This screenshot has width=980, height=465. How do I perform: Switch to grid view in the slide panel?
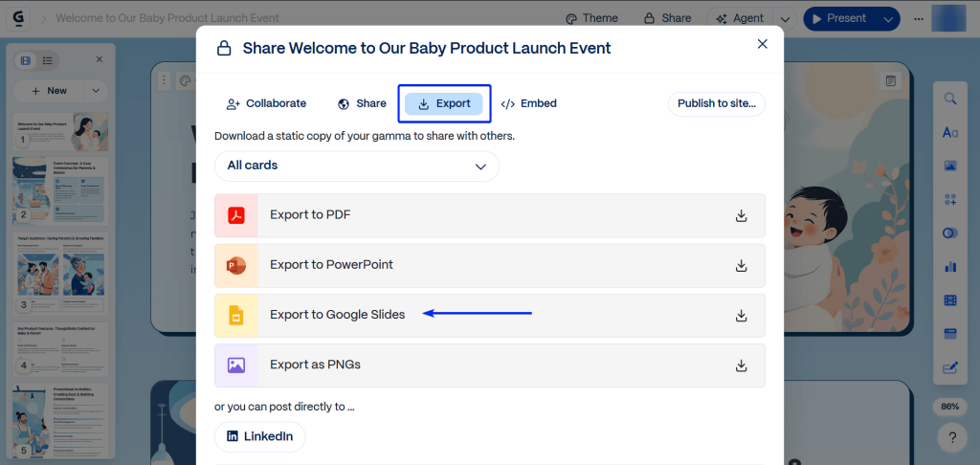26,60
